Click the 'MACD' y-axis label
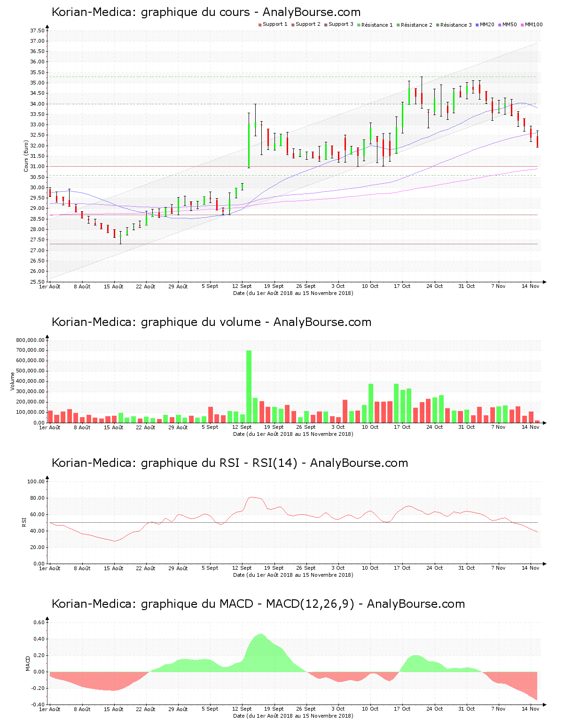The width and height of the screenshot is (564, 728). click(x=28, y=663)
